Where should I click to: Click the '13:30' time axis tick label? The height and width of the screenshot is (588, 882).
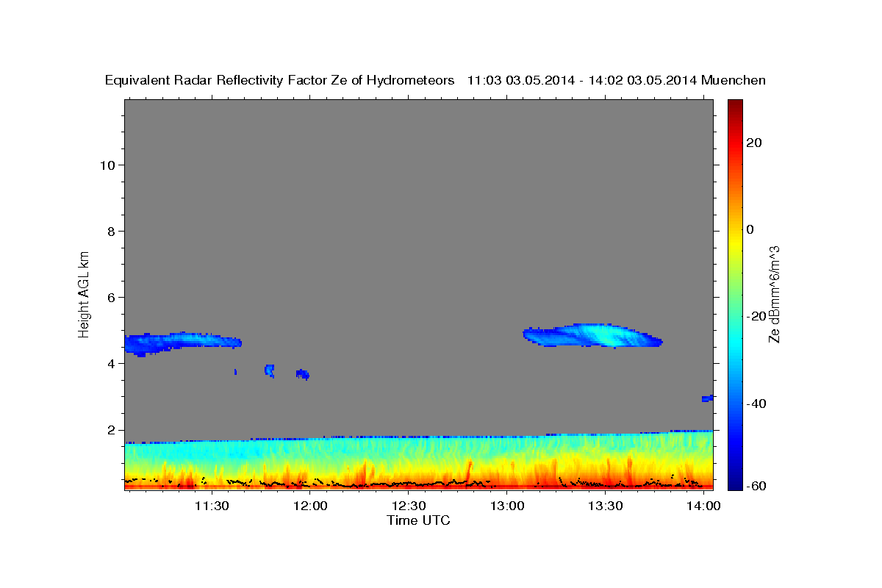[605, 506]
